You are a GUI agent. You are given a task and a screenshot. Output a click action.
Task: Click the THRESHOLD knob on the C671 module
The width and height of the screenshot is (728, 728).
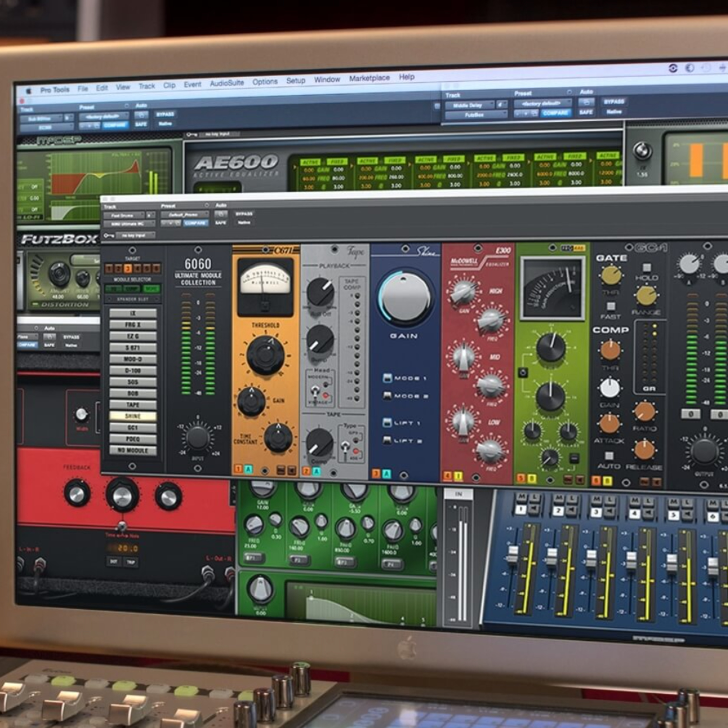(x=266, y=355)
